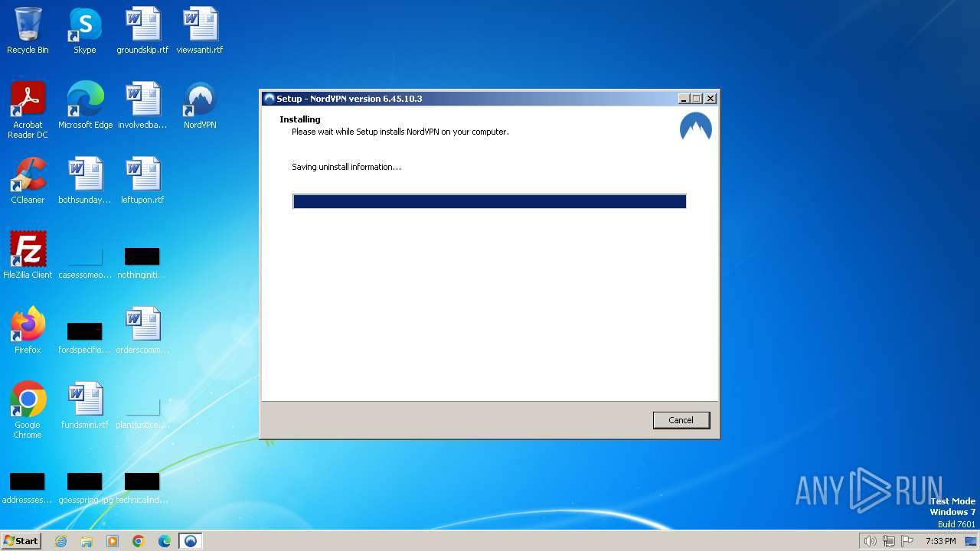Open Edge from the taskbar

[x=165, y=541]
